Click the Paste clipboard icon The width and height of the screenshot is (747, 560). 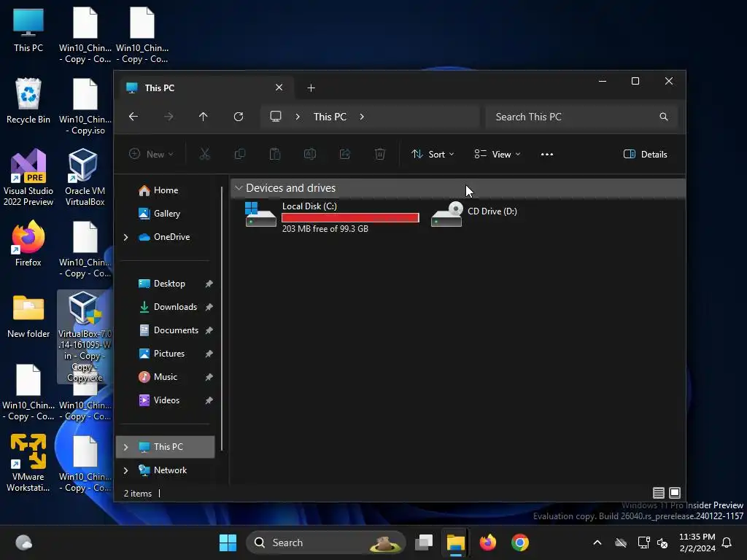pos(275,155)
